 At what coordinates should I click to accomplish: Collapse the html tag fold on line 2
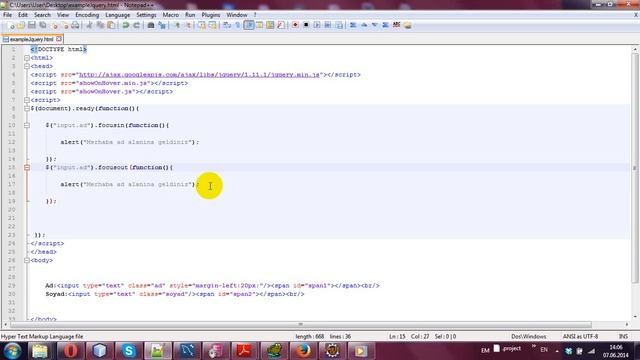[27, 58]
